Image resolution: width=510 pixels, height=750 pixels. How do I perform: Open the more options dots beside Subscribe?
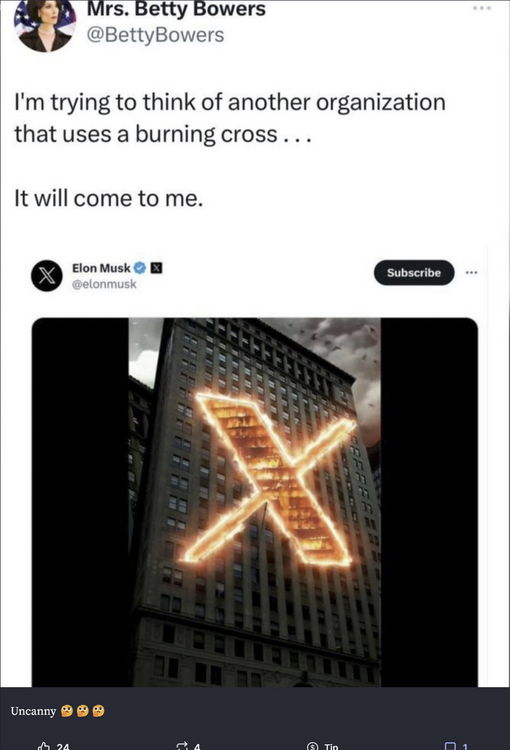pos(471,273)
